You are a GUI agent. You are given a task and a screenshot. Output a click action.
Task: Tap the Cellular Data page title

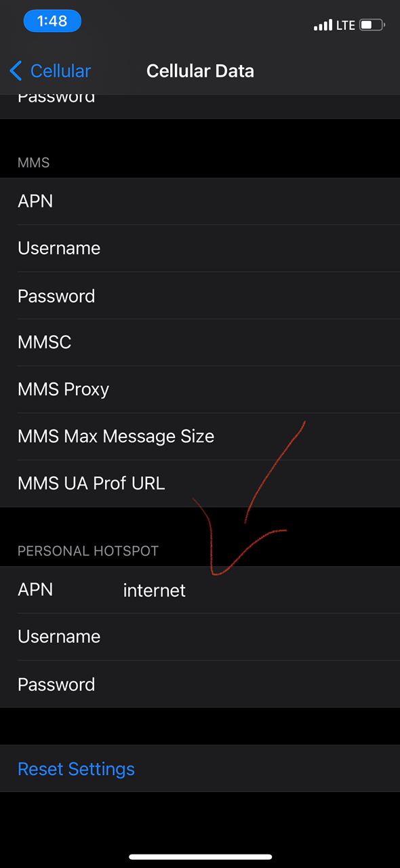[x=200, y=71]
